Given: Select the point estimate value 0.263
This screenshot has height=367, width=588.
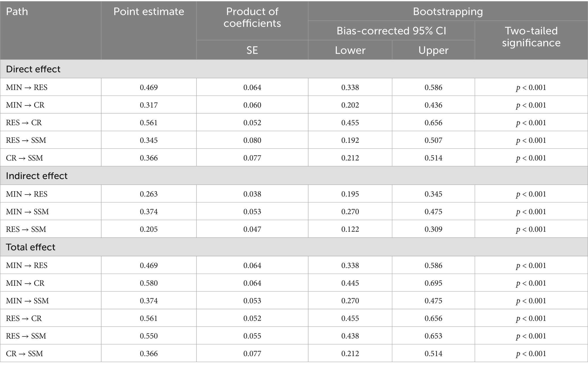Looking at the screenshot, I should (x=149, y=194).
